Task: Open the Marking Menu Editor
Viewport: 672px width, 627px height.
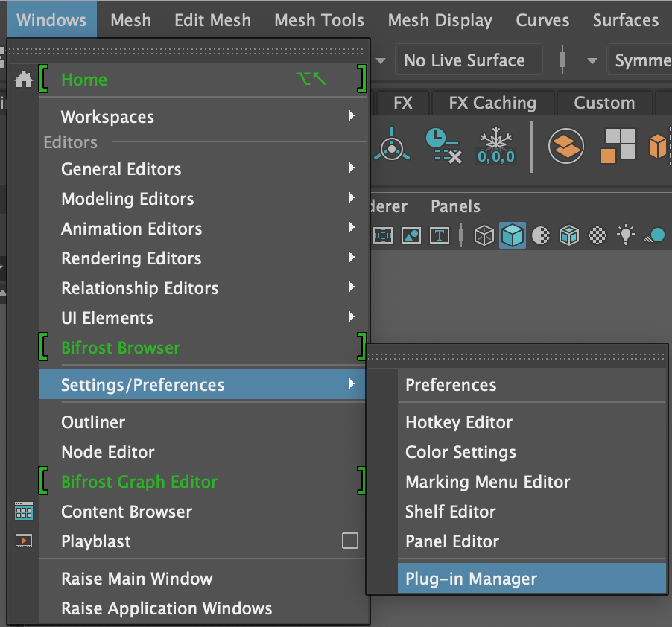Action: coord(532,481)
